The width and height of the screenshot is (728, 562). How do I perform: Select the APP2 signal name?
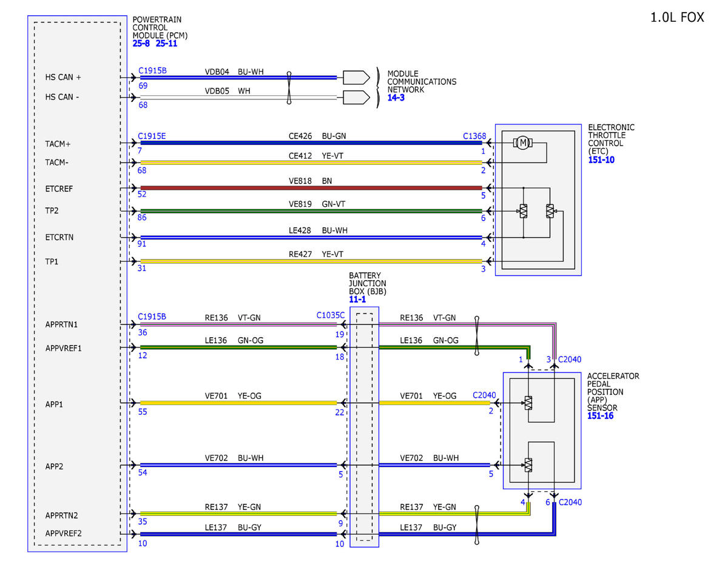pos(55,466)
